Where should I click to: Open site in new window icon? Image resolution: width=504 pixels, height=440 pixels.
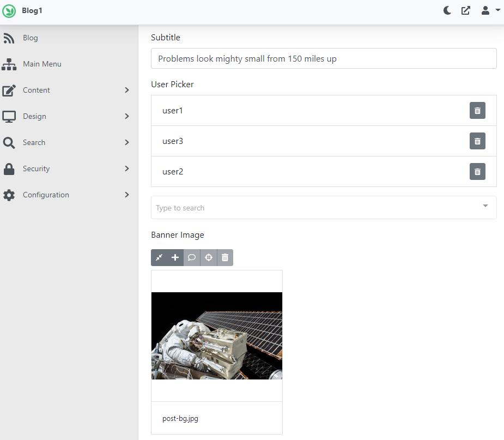pos(466,10)
